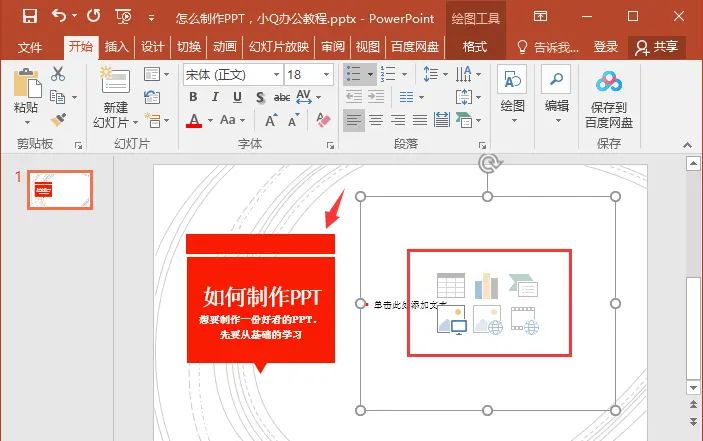
Task: Switch to the 切换 tab
Action: click(189, 46)
